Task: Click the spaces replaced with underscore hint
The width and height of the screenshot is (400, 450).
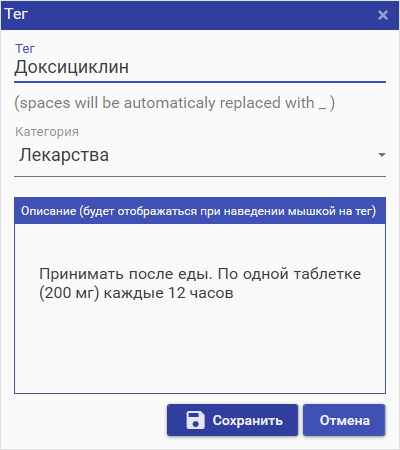Action: coord(174,103)
